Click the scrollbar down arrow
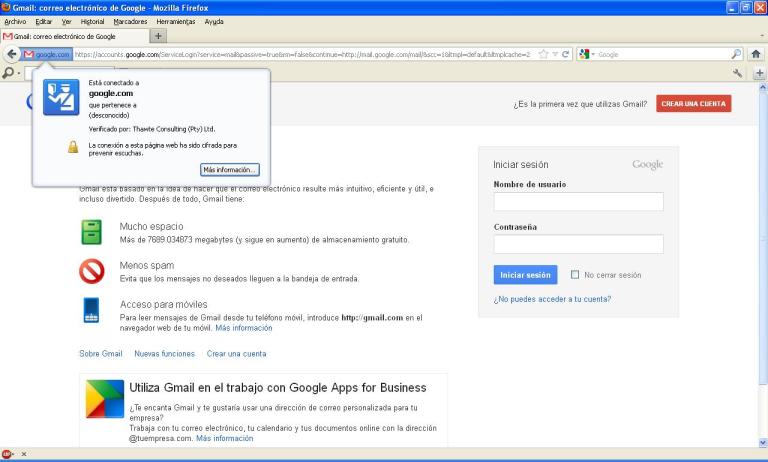This screenshot has width=768, height=462. [763, 442]
